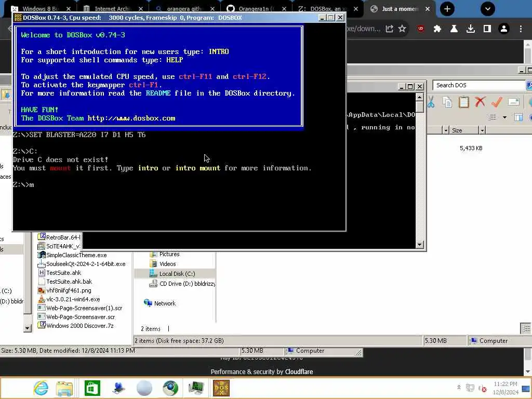Image resolution: width=532 pixels, height=399 pixels.
Task: Open the Chrome extensions puzzle icon
Action: click(x=437, y=29)
